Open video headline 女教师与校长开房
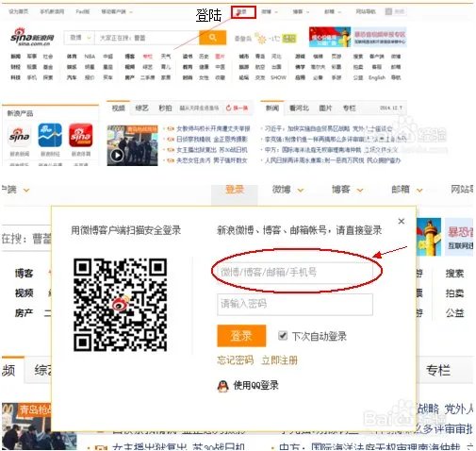The image size is (476, 451). coord(213,128)
